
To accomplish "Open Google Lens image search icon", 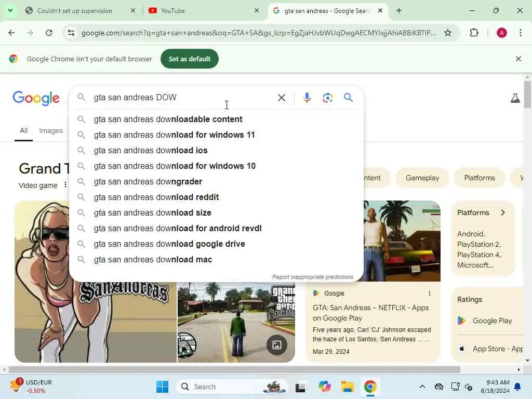I will tap(327, 98).
